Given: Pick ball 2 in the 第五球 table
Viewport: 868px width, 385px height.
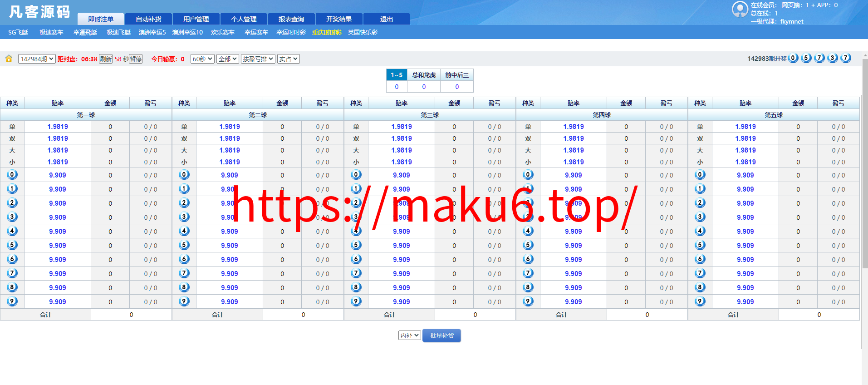Looking at the screenshot, I should [x=700, y=203].
